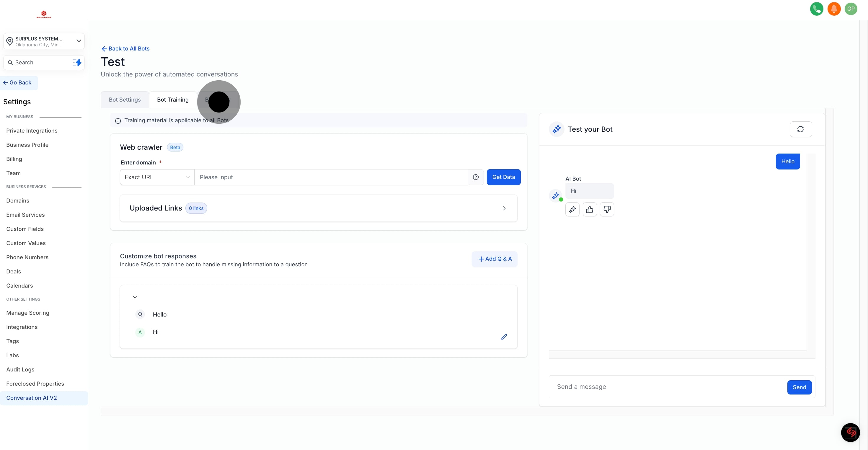This screenshot has width=868, height=450.
Task: Click thumbs up on AI Bot reply
Action: point(589,210)
